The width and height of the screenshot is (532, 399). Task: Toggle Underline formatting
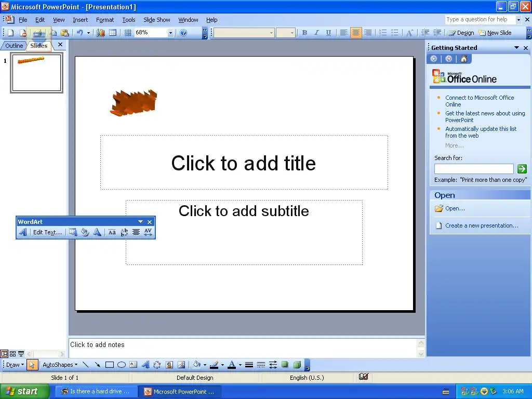tap(328, 33)
